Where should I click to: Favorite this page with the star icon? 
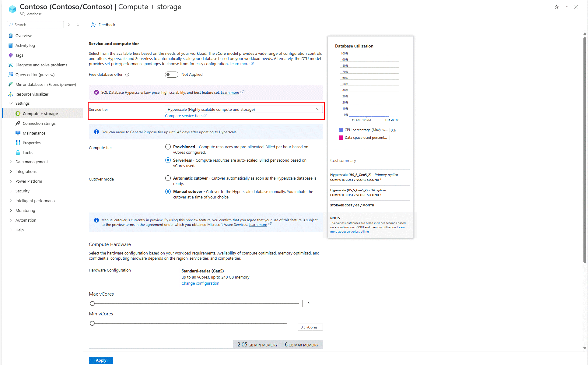(556, 7)
